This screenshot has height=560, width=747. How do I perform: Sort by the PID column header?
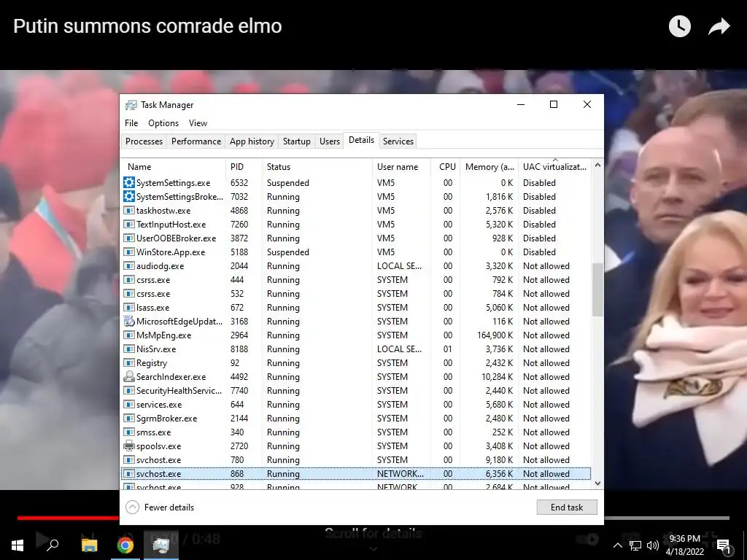coord(244,167)
